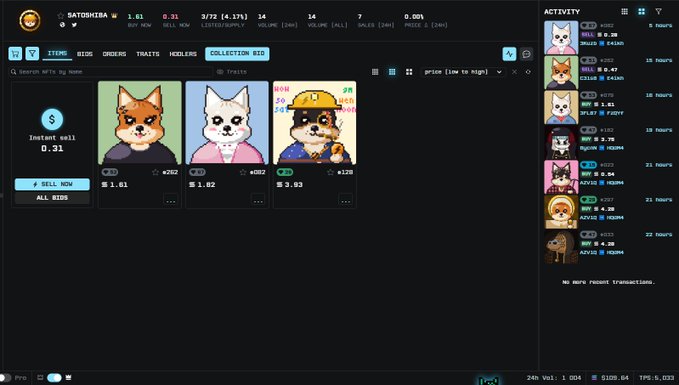Screen dimensions: 679x385
Task: Open the 22 hours ago activity thumbnail
Action: [x=561, y=247]
